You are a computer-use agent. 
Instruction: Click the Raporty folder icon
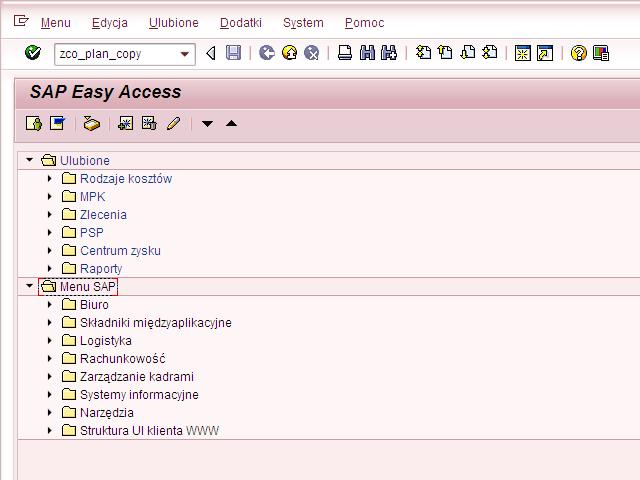pos(69,268)
